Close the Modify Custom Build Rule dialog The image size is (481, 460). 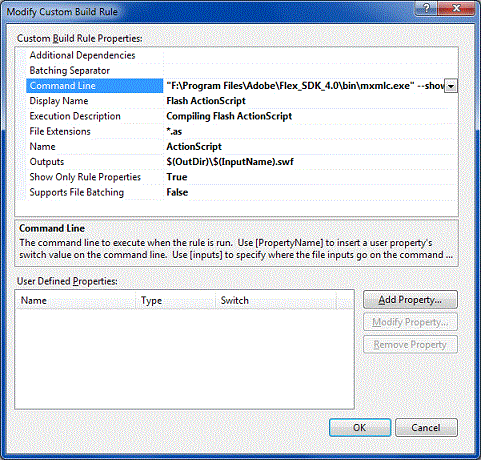click(x=456, y=8)
